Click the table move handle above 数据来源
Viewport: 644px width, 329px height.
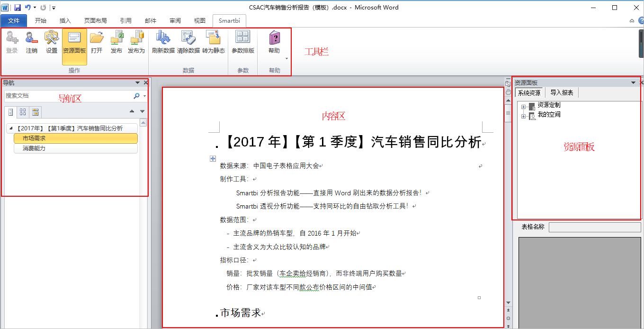pos(213,159)
